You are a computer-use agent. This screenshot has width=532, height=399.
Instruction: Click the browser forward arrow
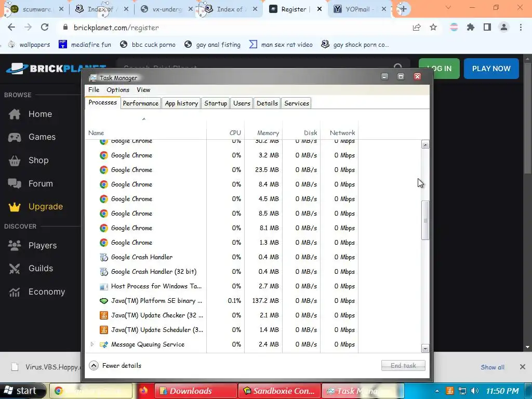(28, 28)
